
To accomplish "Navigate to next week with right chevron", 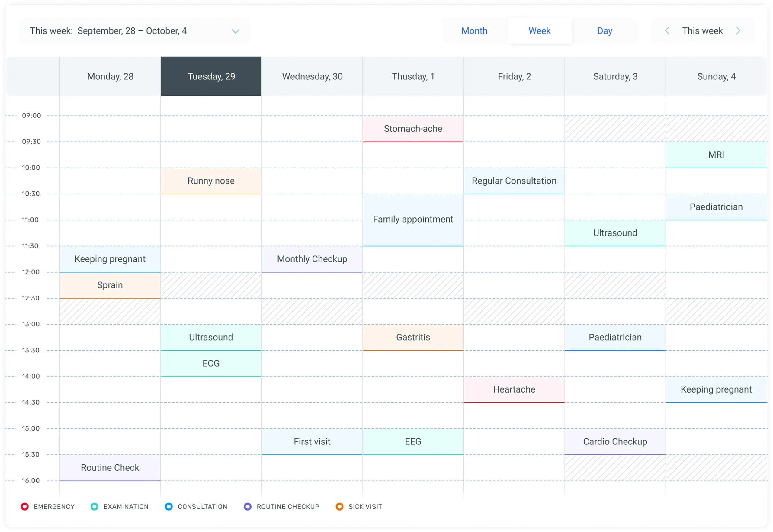I will pos(738,31).
